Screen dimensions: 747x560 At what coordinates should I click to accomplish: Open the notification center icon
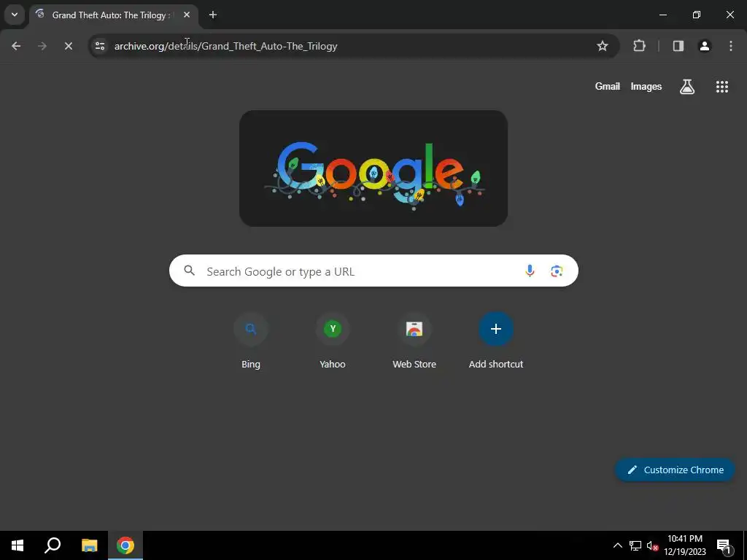(724, 545)
